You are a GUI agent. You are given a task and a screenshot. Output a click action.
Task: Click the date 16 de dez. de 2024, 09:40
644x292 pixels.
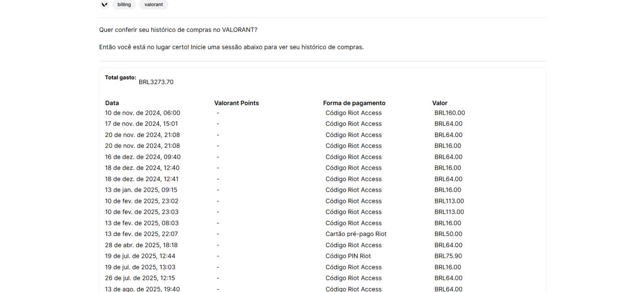click(143, 157)
